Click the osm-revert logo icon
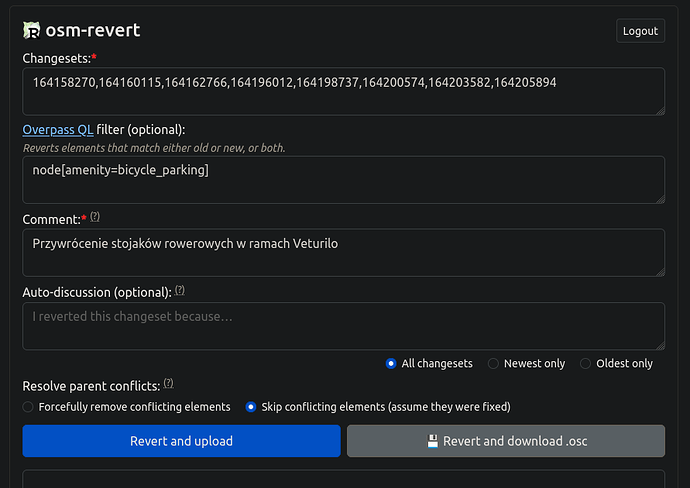Image resolution: width=690 pixels, height=488 pixels. (31, 30)
